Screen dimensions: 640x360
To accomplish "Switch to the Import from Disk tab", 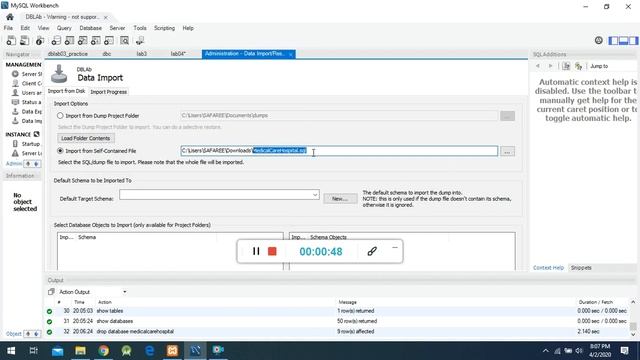I will pyautogui.click(x=67, y=91).
